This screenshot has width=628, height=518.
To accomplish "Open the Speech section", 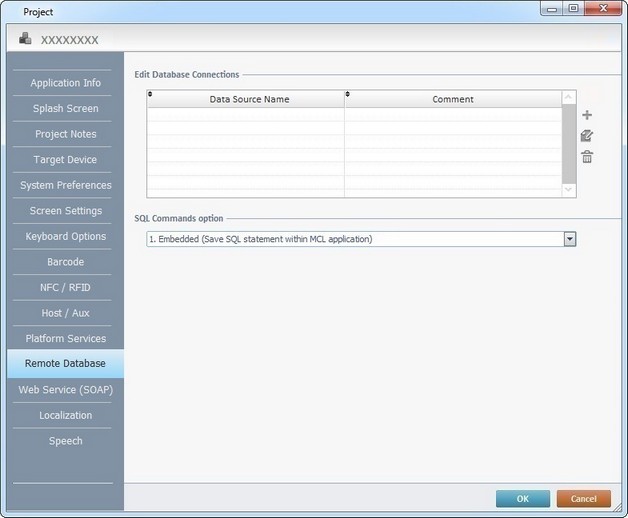I will pyautogui.click(x=66, y=441).
